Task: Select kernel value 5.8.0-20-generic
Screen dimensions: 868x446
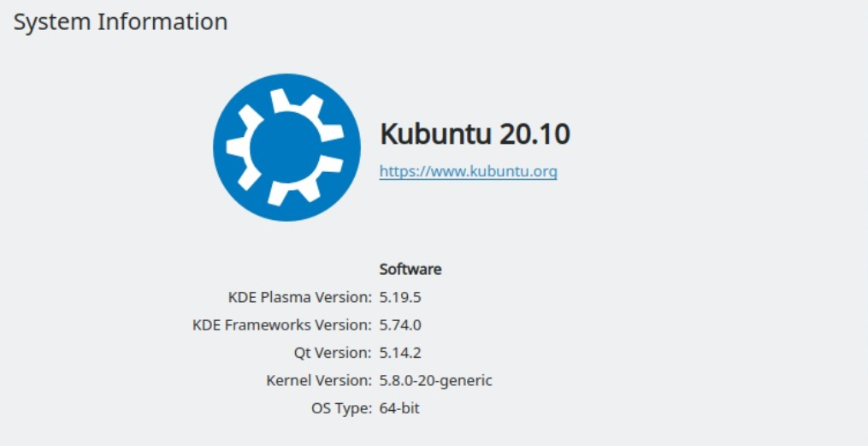Action: click(x=435, y=381)
